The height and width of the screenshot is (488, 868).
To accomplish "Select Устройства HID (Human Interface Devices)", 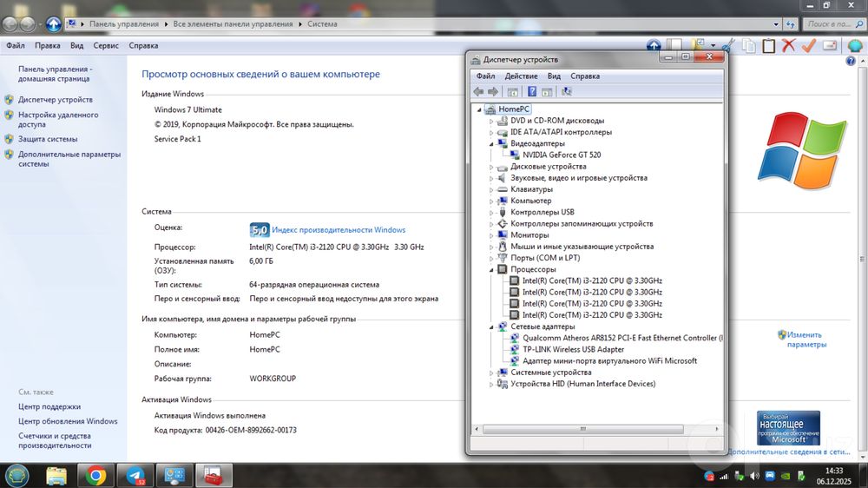I will click(583, 384).
